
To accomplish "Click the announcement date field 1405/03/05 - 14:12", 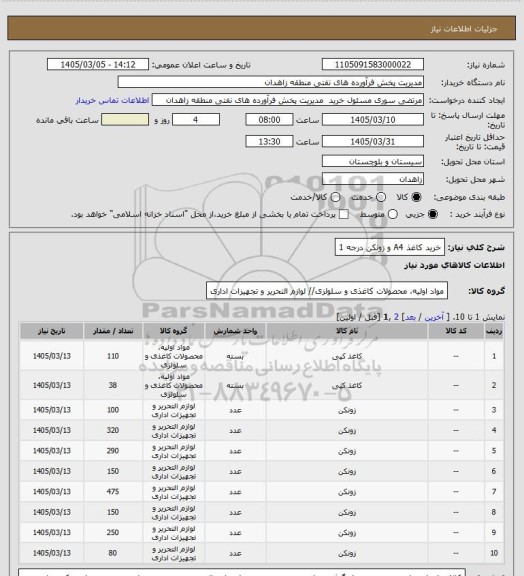I will (98, 64).
